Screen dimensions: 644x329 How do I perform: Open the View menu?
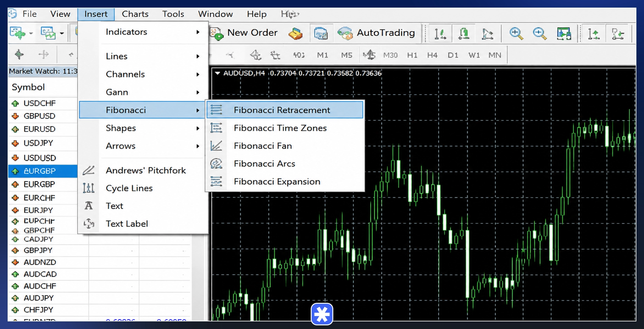coord(60,14)
